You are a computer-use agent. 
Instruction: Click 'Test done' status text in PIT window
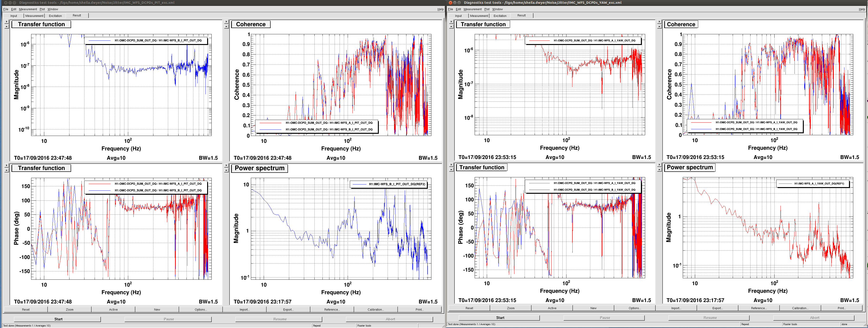(x=27, y=326)
